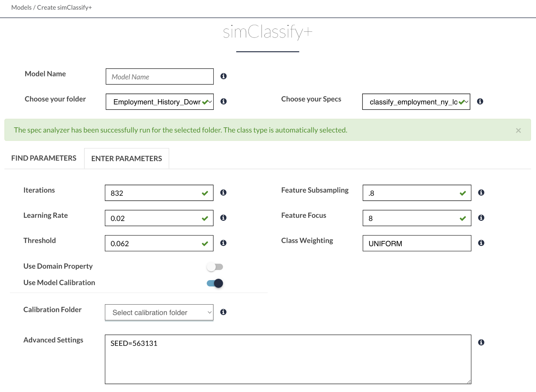Click info icon beside Choose your folder
The width and height of the screenshot is (536, 392).
click(223, 102)
